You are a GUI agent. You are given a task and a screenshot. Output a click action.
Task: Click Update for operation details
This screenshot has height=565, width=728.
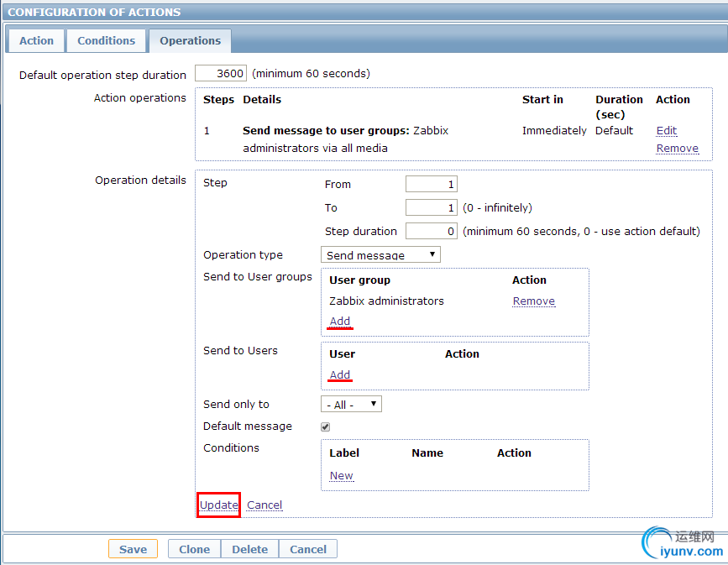pyautogui.click(x=219, y=505)
